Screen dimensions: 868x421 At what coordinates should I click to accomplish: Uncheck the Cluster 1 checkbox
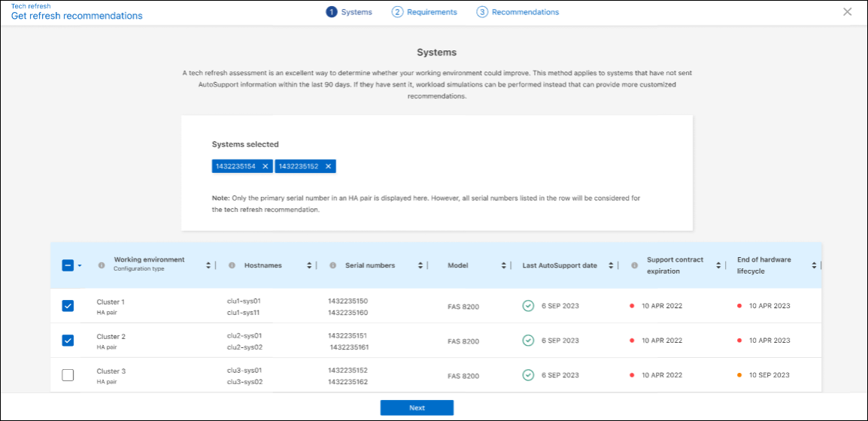(x=68, y=306)
